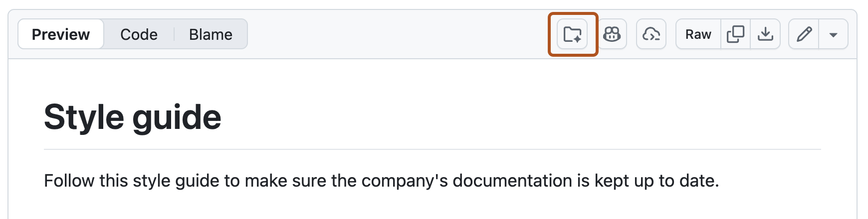
Task: Copy raw file with the copy icon
Action: [735, 34]
